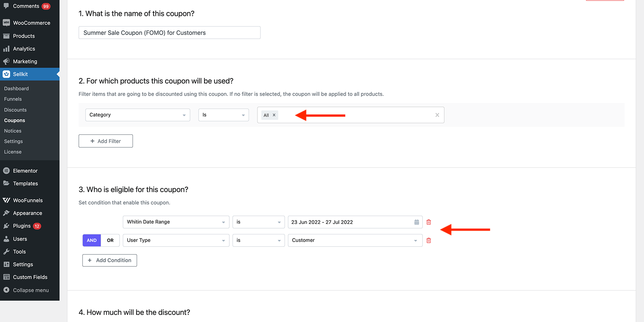Click the Add Filter button
The image size is (644, 322).
click(106, 141)
